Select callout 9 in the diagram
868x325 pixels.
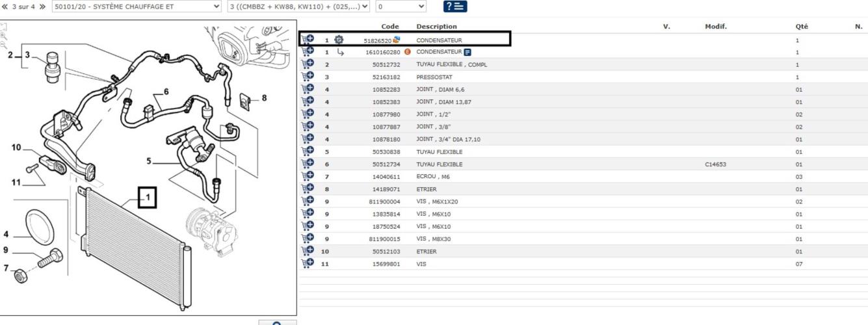pos(6,250)
